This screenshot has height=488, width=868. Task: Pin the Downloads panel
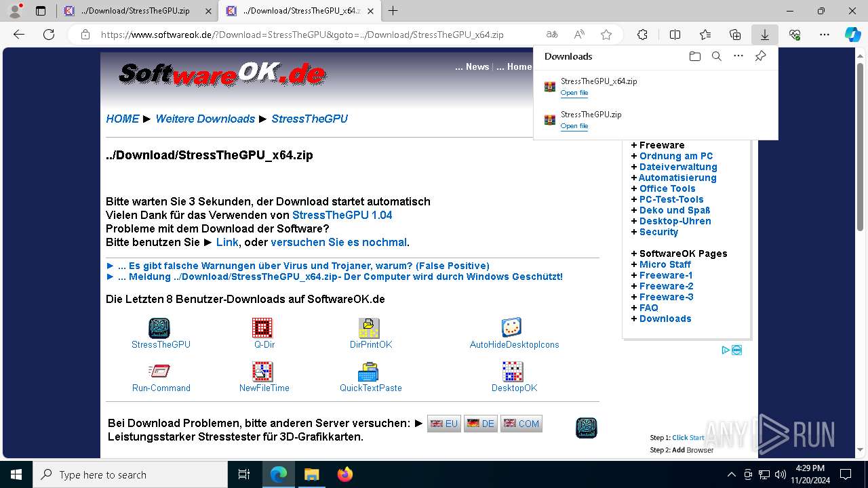(x=760, y=56)
